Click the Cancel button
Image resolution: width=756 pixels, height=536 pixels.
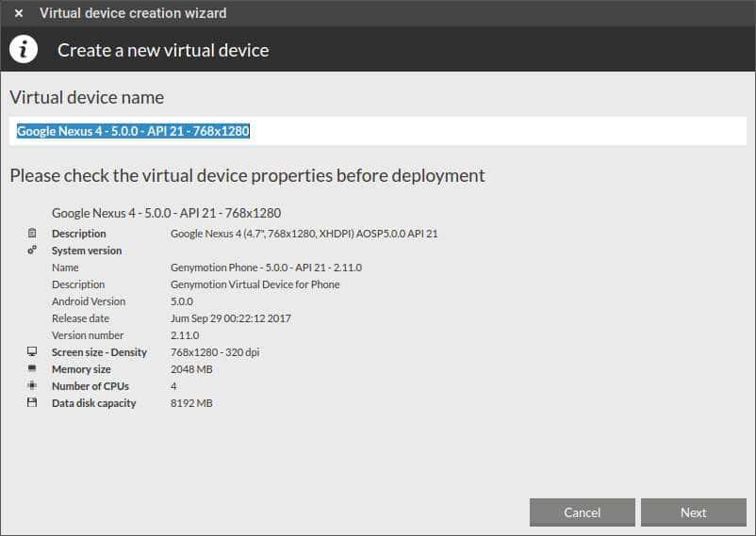582,512
